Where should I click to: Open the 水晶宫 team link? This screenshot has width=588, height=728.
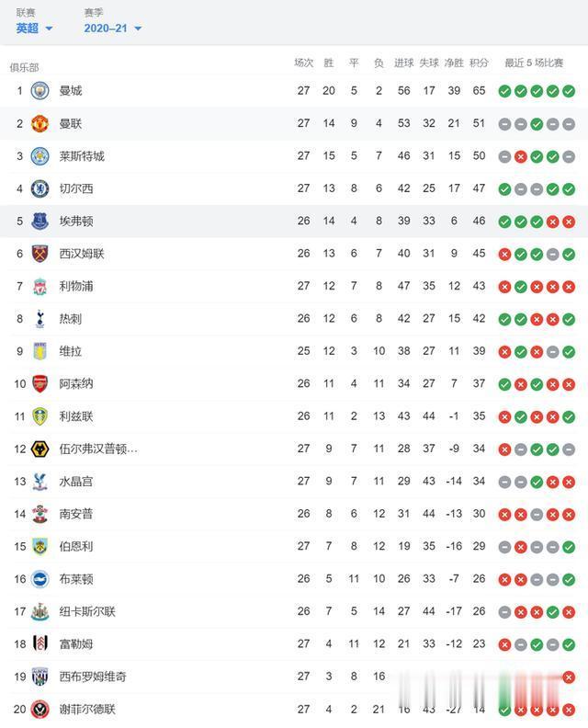tap(75, 482)
